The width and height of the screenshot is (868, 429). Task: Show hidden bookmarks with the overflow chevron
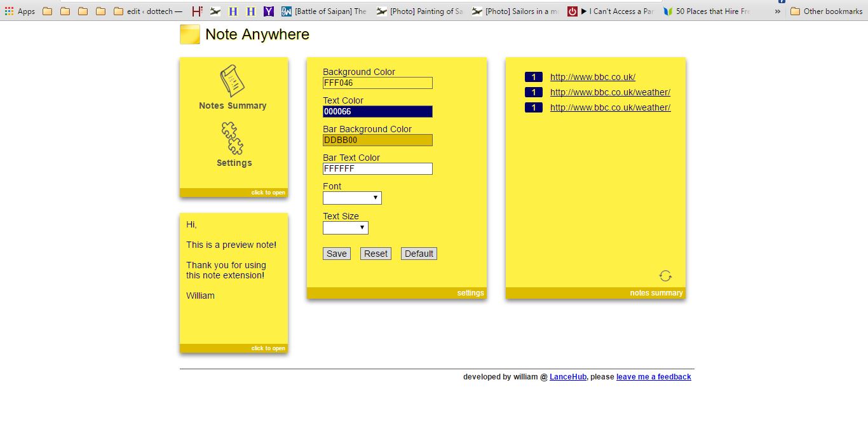777,11
